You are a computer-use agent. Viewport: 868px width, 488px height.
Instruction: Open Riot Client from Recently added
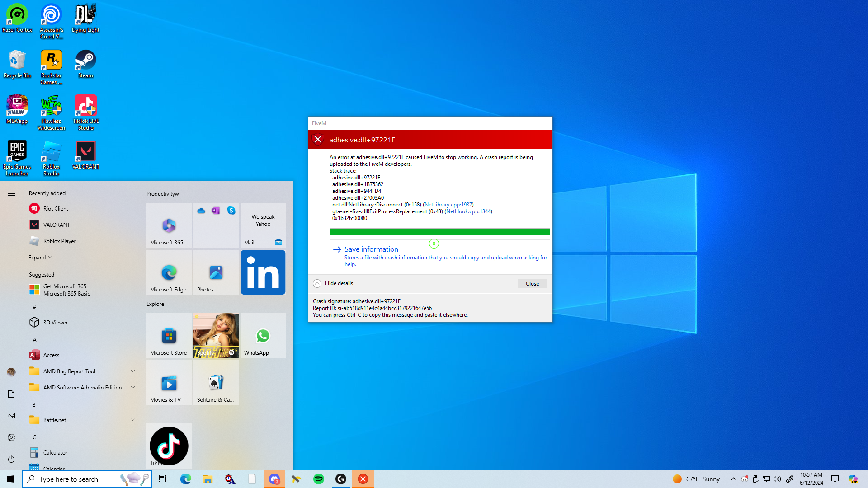pos(56,209)
